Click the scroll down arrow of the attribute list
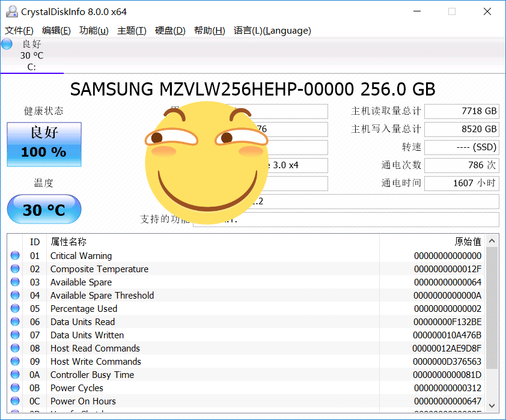The image size is (506, 420). 492,406
